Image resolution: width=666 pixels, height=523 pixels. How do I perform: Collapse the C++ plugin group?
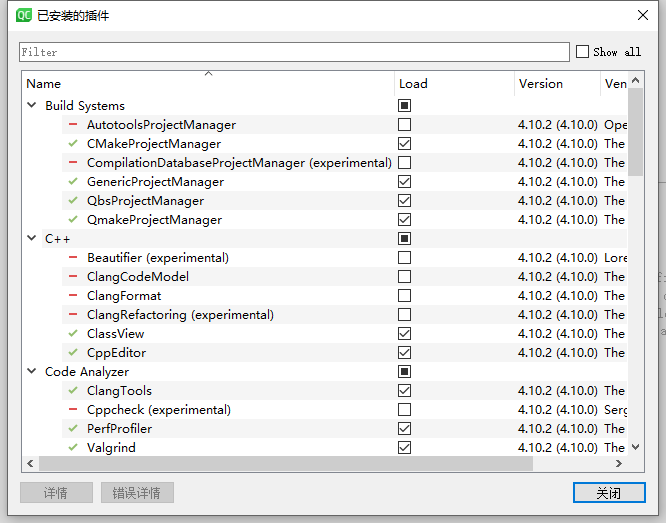(31, 238)
